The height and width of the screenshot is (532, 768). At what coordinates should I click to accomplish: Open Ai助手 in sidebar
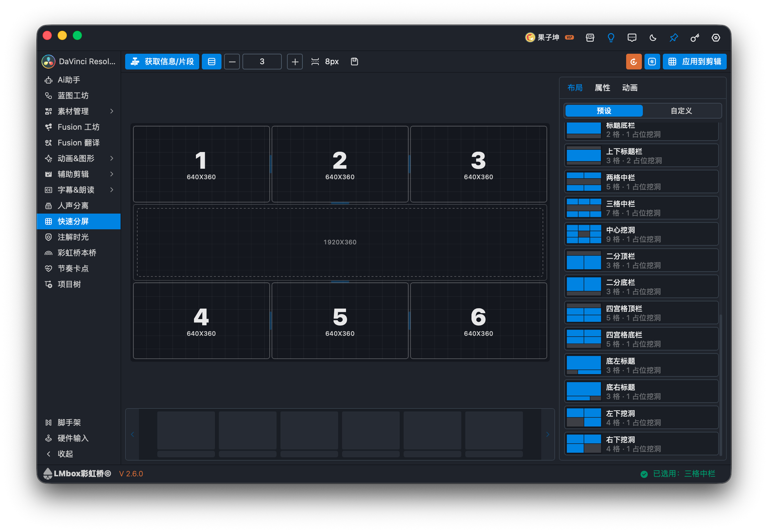tap(79, 80)
